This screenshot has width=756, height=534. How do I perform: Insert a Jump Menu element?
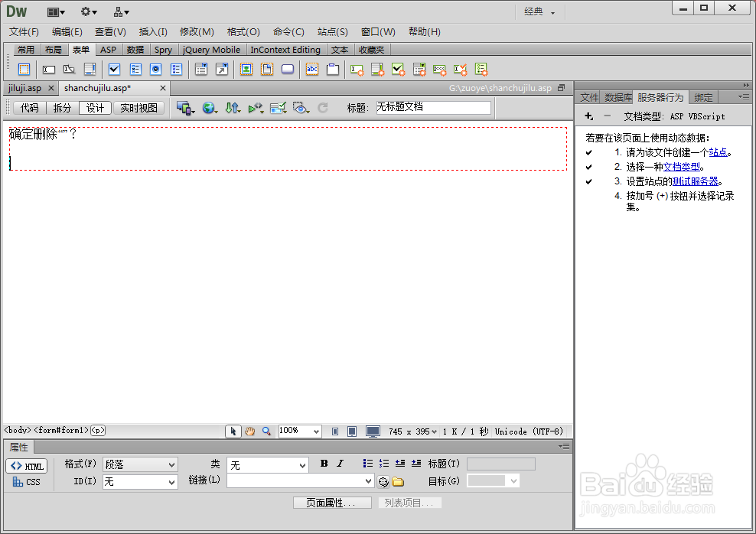click(x=222, y=70)
